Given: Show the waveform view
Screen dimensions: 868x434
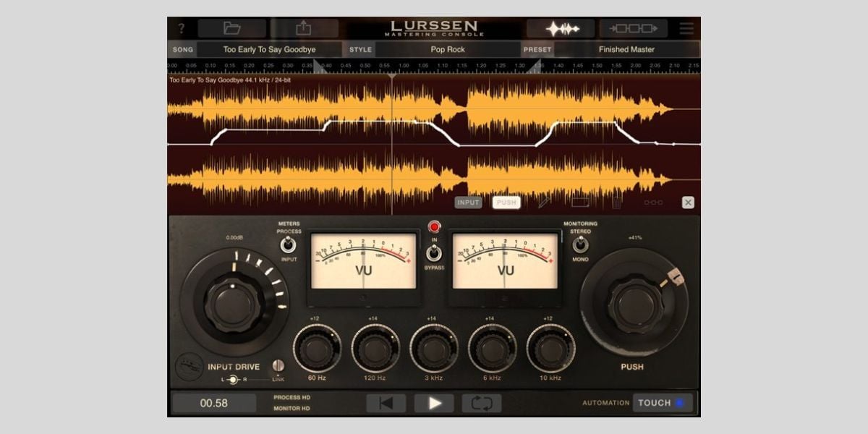Looking at the screenshot, I should click(561, 29).
